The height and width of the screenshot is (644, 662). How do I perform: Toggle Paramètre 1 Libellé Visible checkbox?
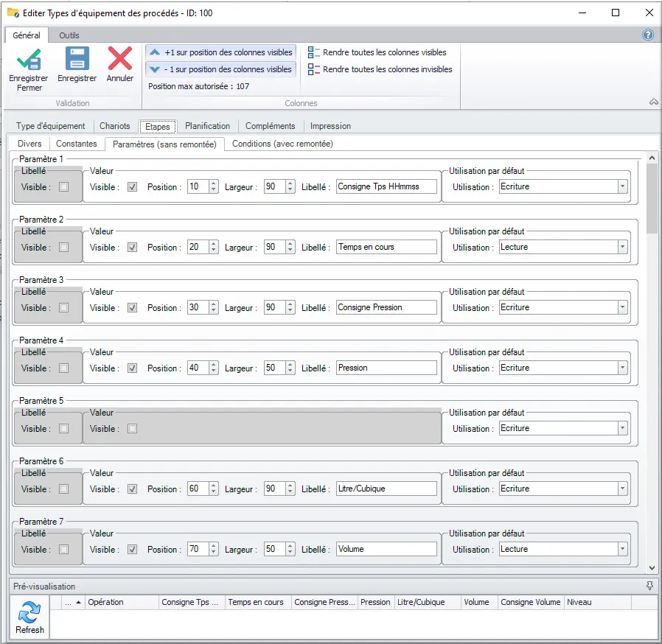pyautogui.click(x=63, y=186)
